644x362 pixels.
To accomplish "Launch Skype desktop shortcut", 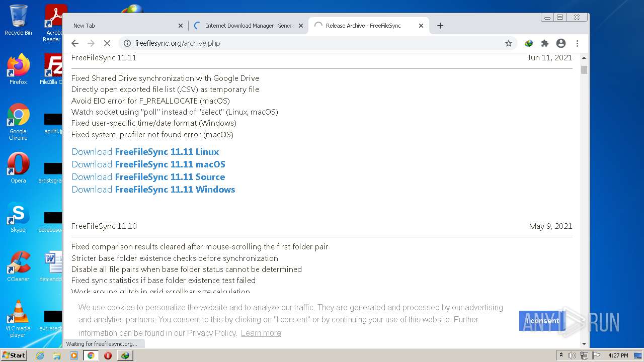I will point(18,217).
